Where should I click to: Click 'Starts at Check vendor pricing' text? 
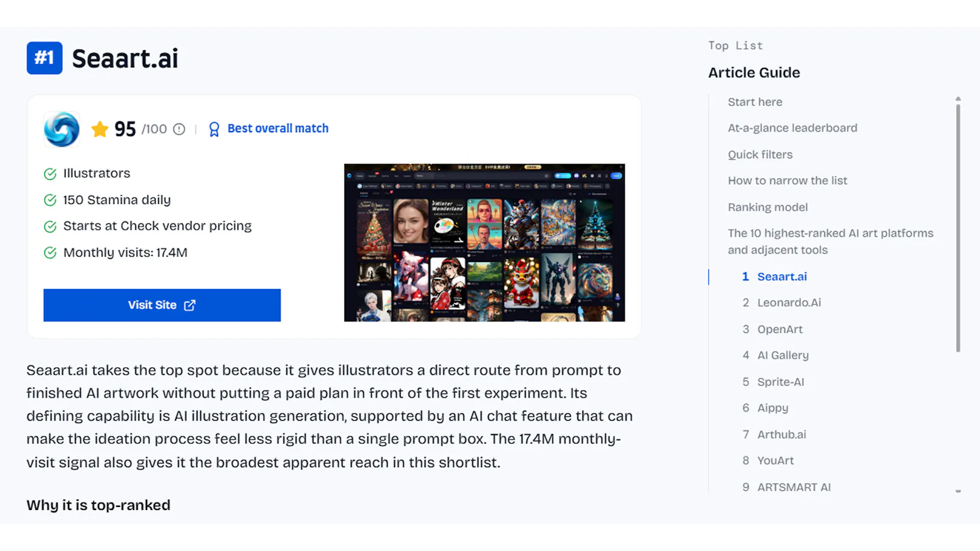157,227
